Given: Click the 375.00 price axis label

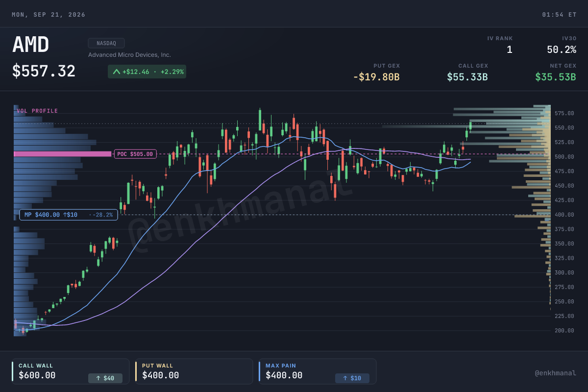Looking at the screenshot, I should (564, 229).
